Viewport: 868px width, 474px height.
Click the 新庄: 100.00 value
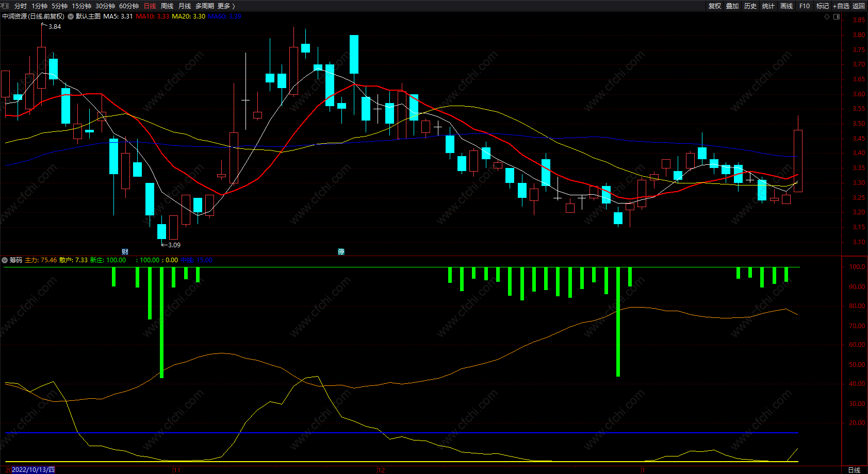click(108, 260)
